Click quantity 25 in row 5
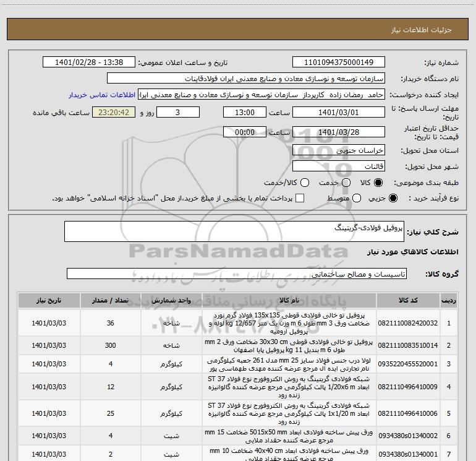The height and width of the screenshot is (461, 476). (111, 413)
